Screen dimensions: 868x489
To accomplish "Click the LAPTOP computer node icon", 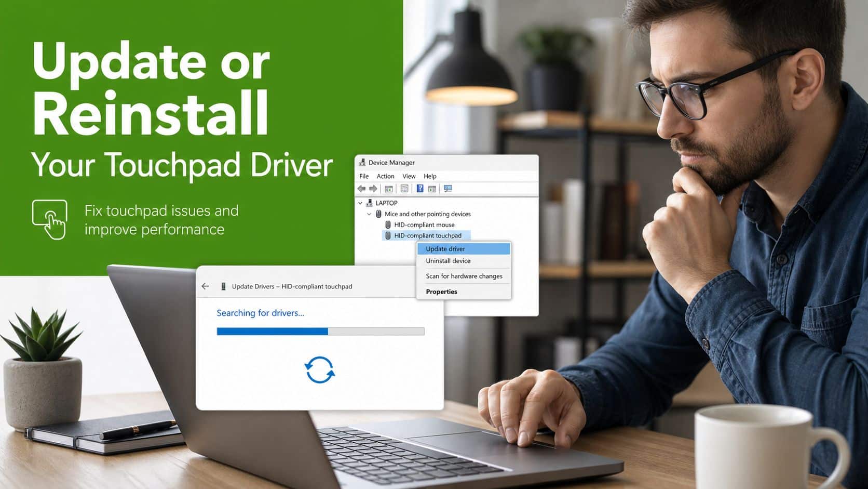I will 369,203.
